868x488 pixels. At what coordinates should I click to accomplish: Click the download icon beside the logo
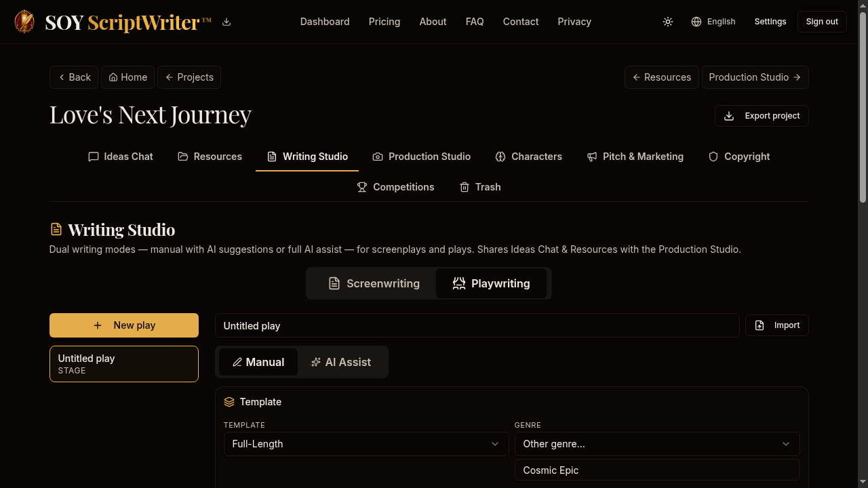pos(226,22)
